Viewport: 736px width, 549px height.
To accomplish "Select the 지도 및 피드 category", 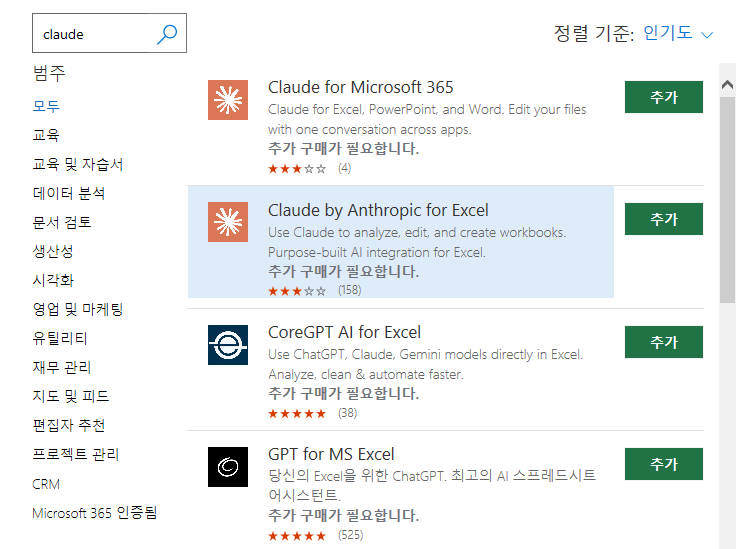I will point(70,396).
